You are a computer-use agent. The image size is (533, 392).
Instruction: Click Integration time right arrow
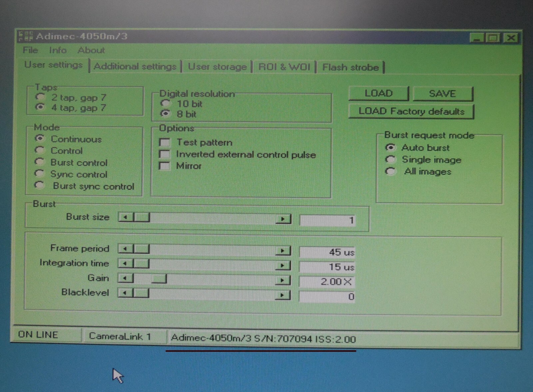[x=283, y=265]
